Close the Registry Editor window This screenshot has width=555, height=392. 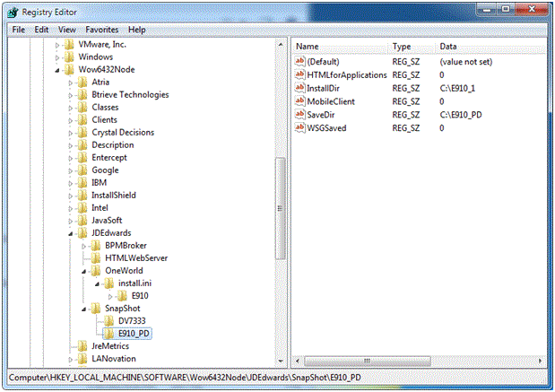(532, 10)
